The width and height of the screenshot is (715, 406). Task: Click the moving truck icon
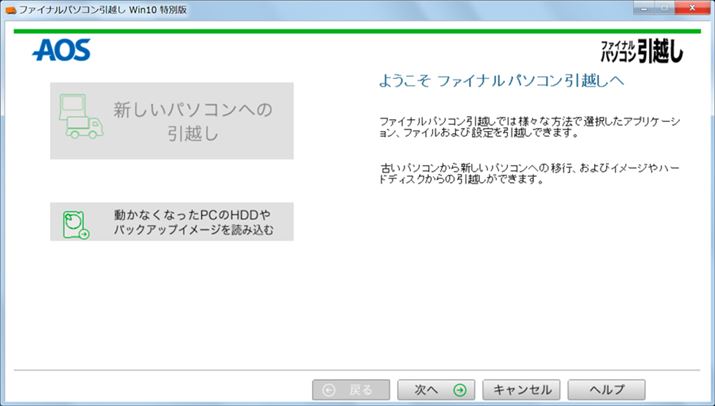click(81, 116)
